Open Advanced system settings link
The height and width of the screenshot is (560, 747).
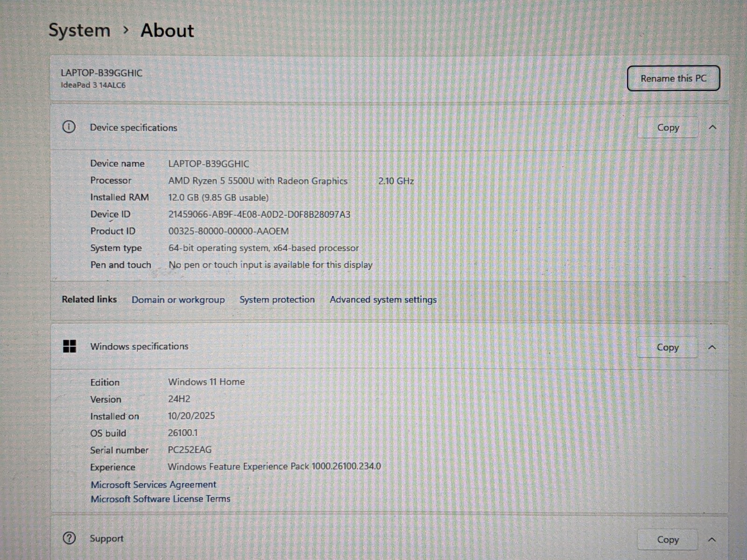383,300
